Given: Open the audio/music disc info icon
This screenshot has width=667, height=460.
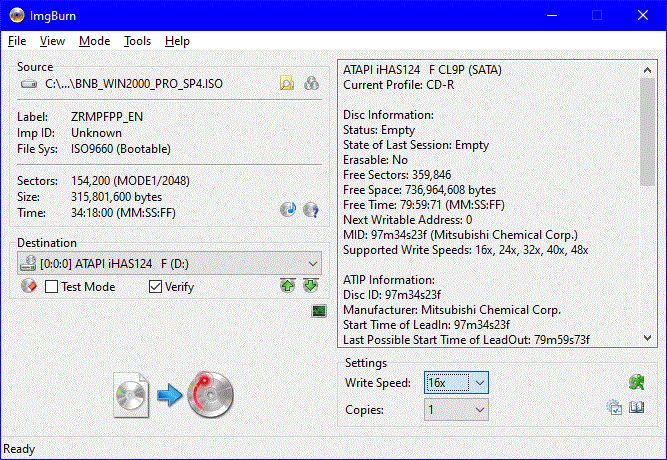Looking at the screenshot, I should (x=288, y=209).
